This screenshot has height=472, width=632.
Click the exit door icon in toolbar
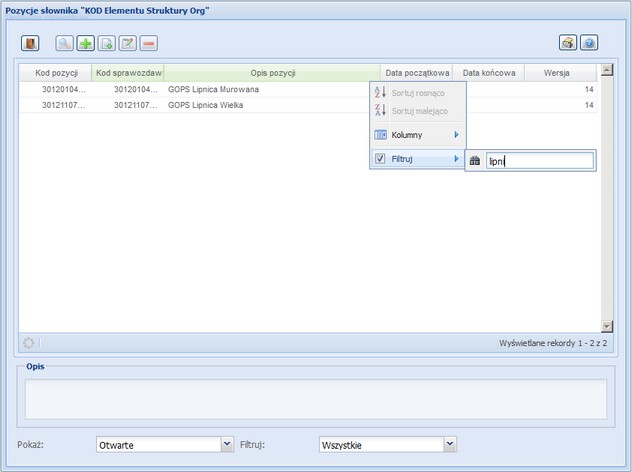[x=29, y=44]
